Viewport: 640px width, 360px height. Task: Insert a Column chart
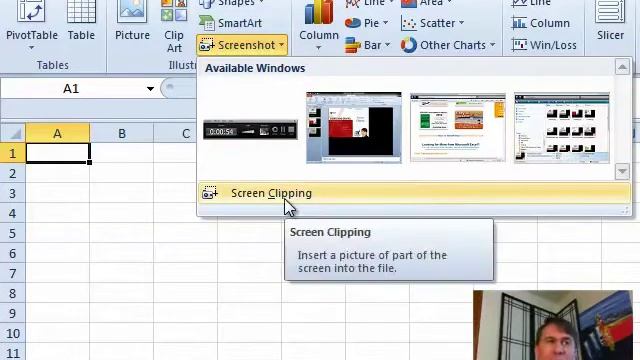[319, 24]
